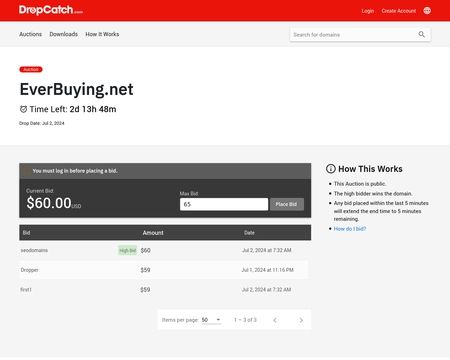Screen dimensions: 450x360
Task: Click the search magnifier icon
Action: [422, 34]
